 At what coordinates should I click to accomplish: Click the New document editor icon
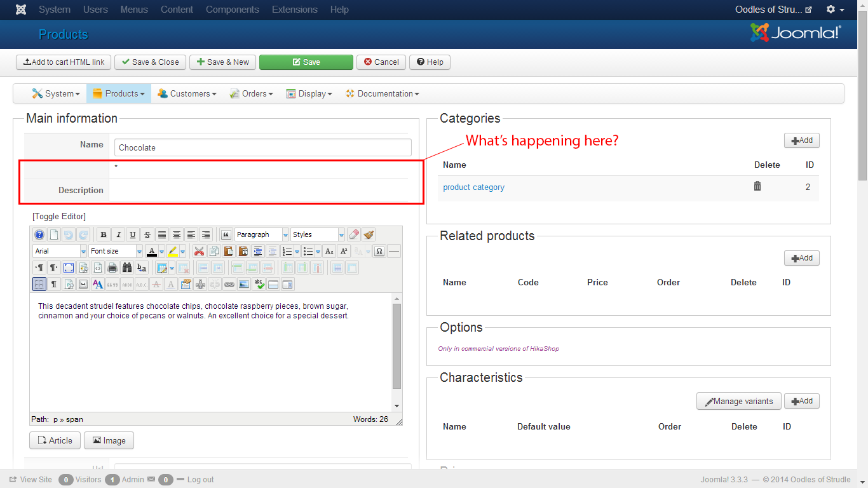pos(54,234)
